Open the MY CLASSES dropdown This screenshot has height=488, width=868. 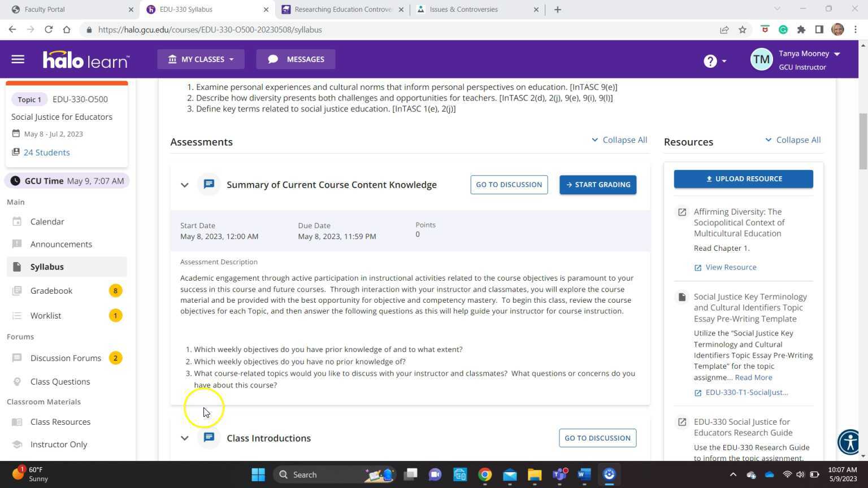[x=201, y=59]
